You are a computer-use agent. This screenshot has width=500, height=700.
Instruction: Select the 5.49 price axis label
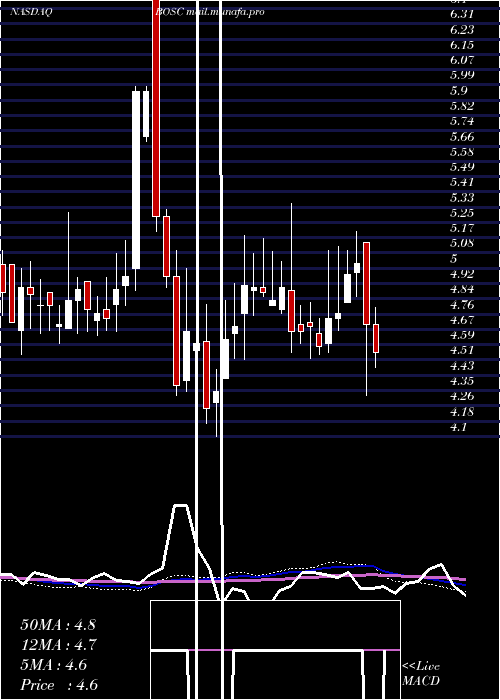coord(462,167)
